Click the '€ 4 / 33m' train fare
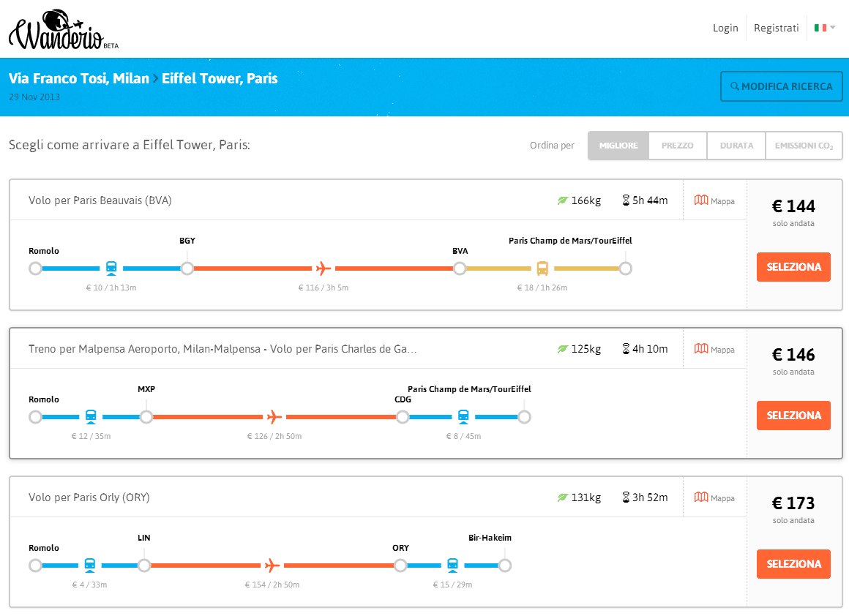This screenshot has width=849, height=616. [x=90, y=585]
